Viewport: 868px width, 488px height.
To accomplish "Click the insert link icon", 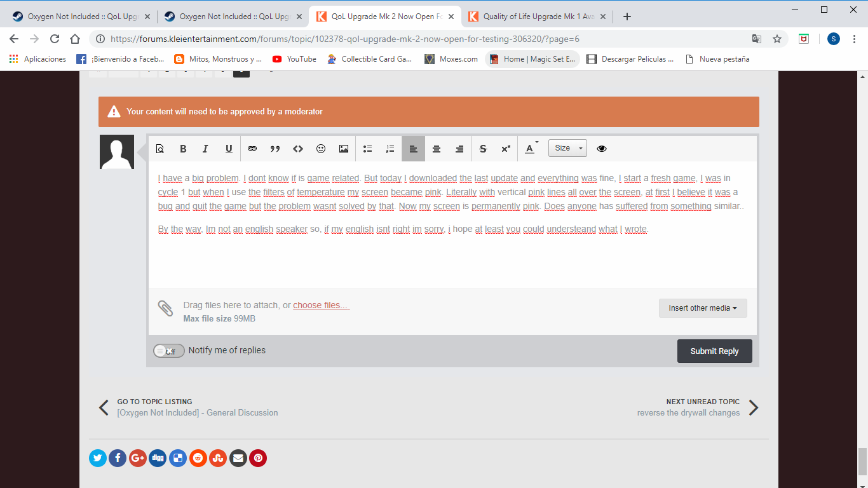I will 252,149.
